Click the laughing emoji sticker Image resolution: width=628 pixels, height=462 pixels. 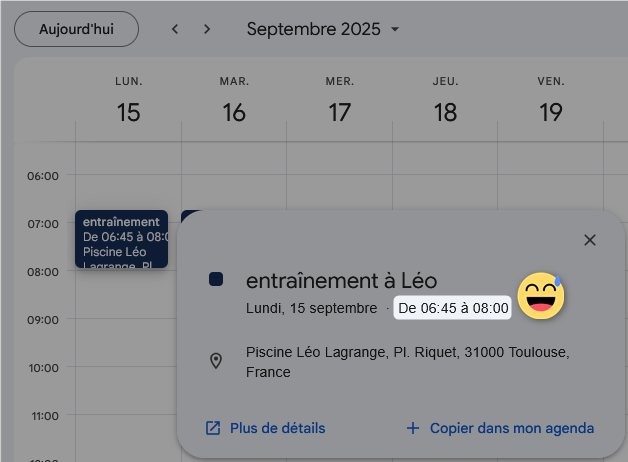(541, 296)
